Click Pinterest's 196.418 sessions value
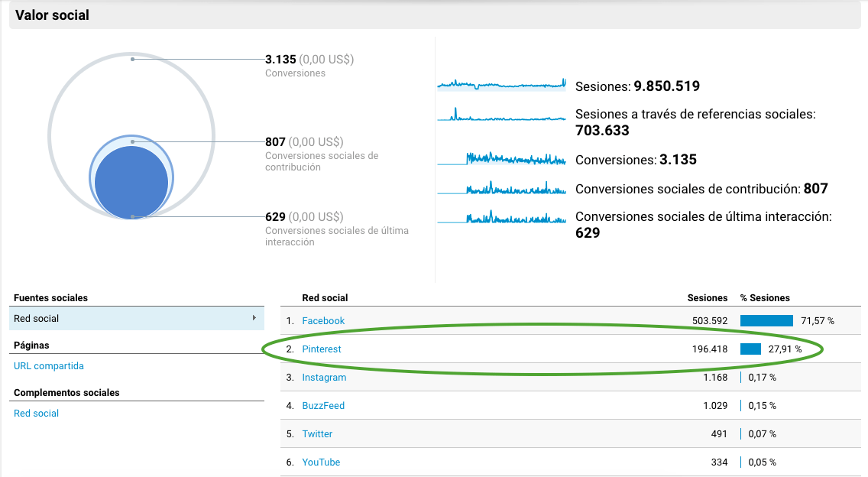The image size is (868, 477). [710, 349]
